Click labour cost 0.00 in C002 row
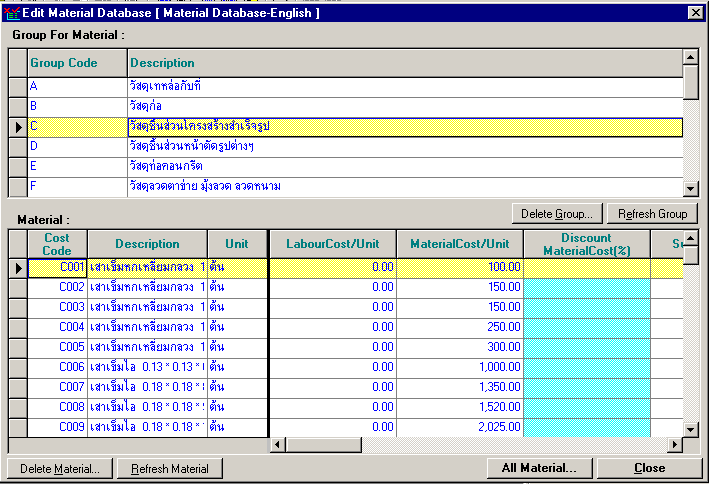Image resolution: width=709 pixels, height=484 pixels. pyautogui.click(x=333, y=288)
